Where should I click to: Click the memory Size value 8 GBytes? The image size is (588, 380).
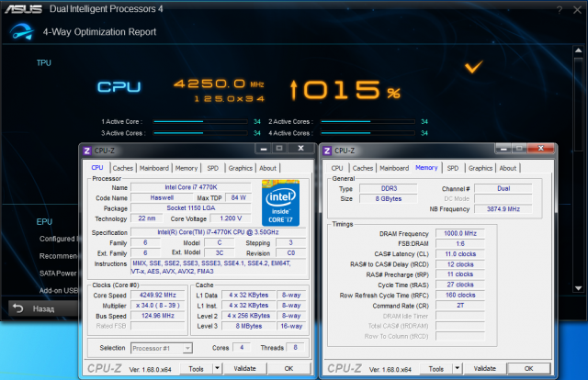(x=389, y=198)
